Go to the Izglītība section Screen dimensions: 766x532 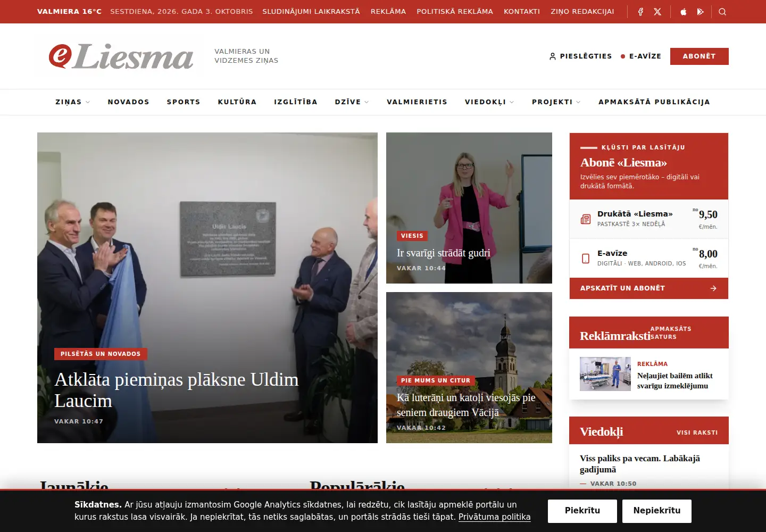296,102
